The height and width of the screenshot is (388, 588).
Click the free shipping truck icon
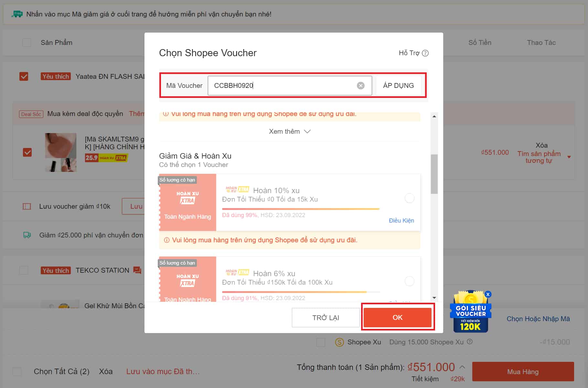coord(27,235)
